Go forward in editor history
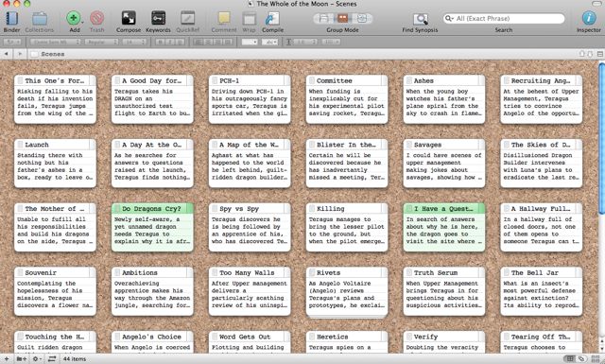The width and height of the screenshot is (605, 364). coord(20,54)
